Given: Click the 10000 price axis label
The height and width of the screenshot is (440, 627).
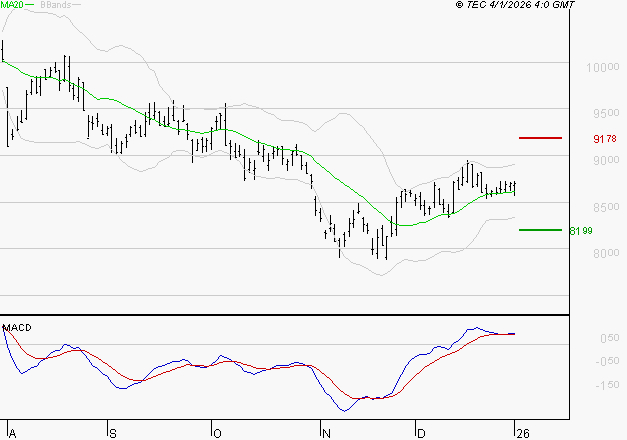Looking at the screenshot, I should (x=603, y=67).
